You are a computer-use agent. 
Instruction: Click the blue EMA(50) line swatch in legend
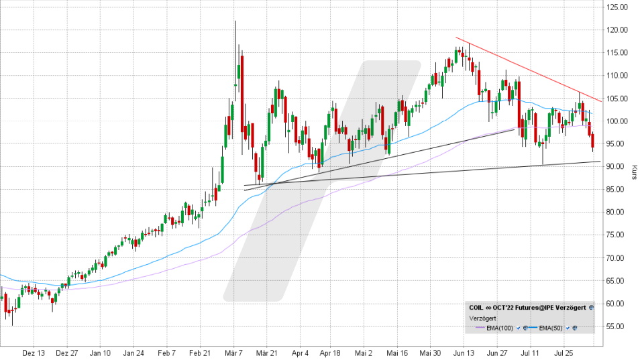click(533, 328)
